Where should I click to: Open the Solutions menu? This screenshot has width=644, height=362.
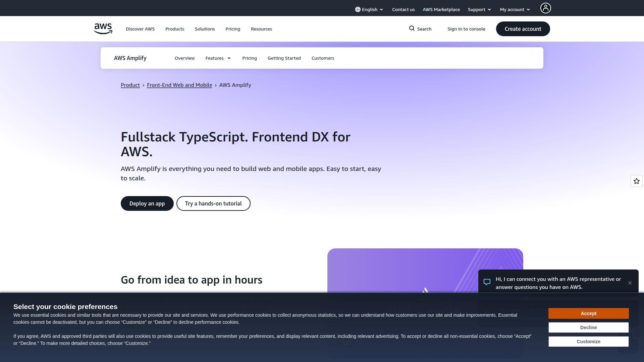[x=205, y=29]
